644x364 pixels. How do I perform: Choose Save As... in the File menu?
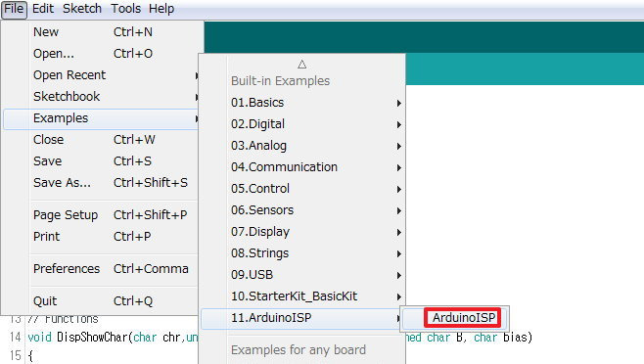[101, 182]
